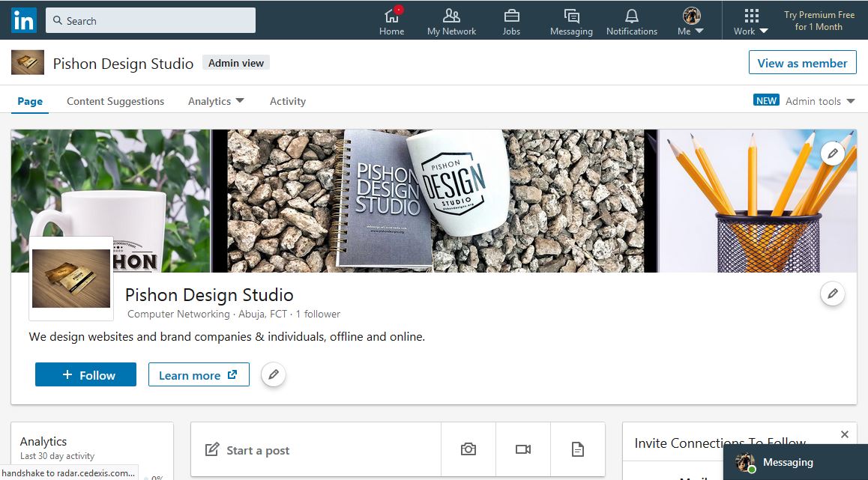Expand the Work apps grid menu
The height and width of the screenshot is (480, 868).
751,22
